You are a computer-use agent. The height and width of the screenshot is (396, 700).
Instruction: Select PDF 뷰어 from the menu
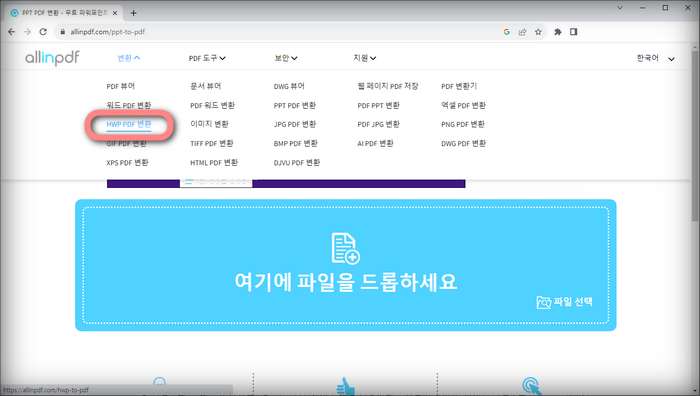pyautogui.click(x=121, y=86)
